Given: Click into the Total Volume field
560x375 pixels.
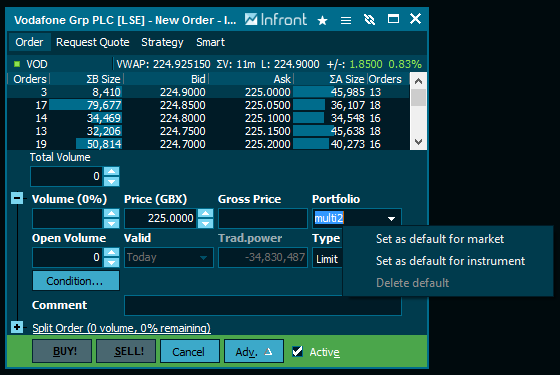Looking at the screenshot, I should [67, 176].
